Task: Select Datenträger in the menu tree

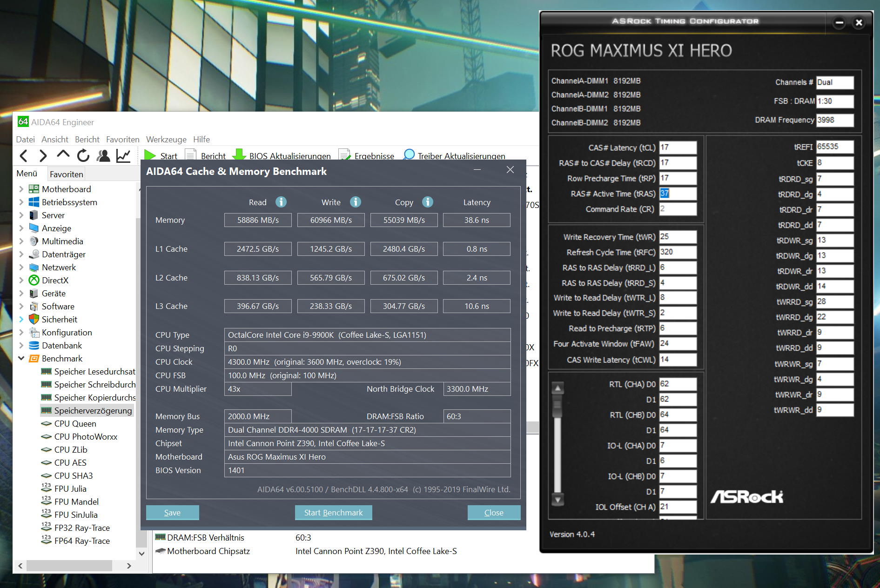Action: coord(64,254)
